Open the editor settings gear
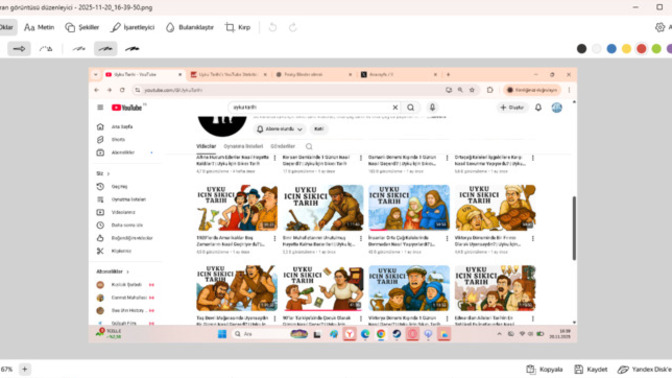The height and width of the screenshot is (378, 672). (660, 27)
